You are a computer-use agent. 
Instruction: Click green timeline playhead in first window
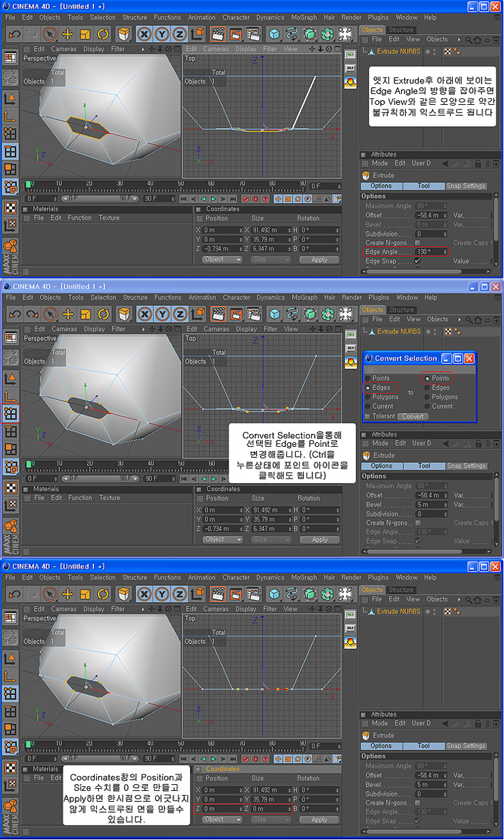(29, 184)
